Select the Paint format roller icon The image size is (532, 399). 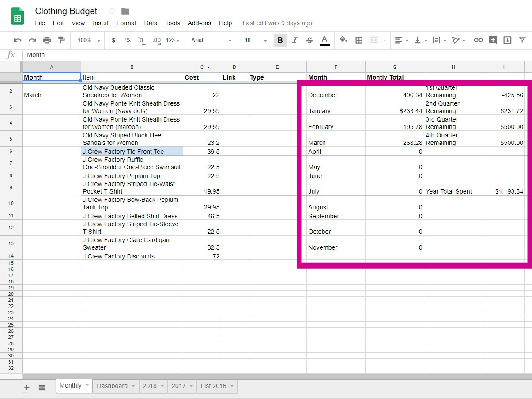pos(61,40)
